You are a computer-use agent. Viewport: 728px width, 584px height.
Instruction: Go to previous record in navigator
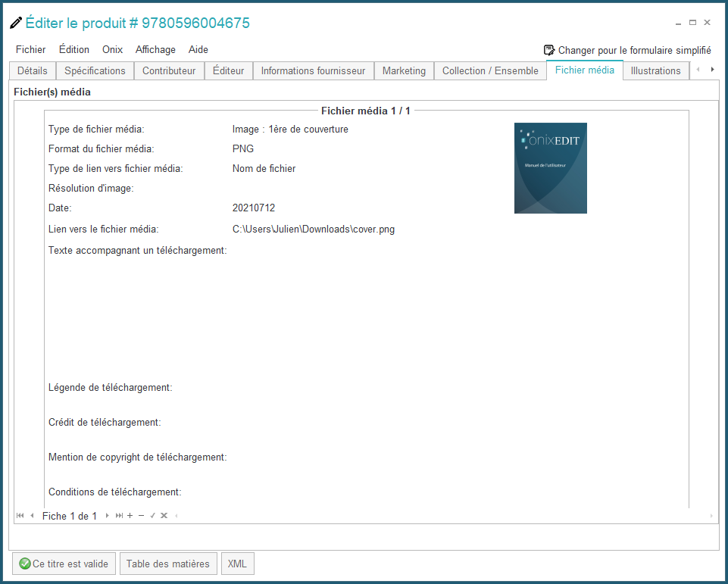(32, 515)
